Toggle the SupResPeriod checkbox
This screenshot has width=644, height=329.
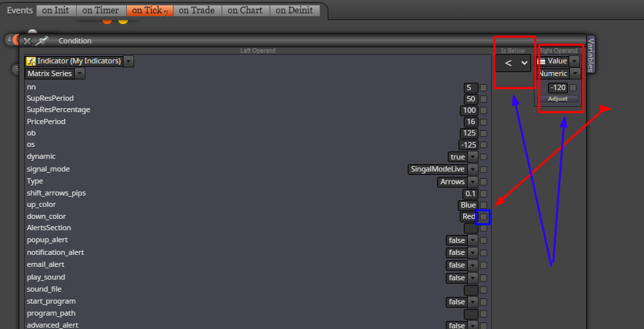coord(483,99)
